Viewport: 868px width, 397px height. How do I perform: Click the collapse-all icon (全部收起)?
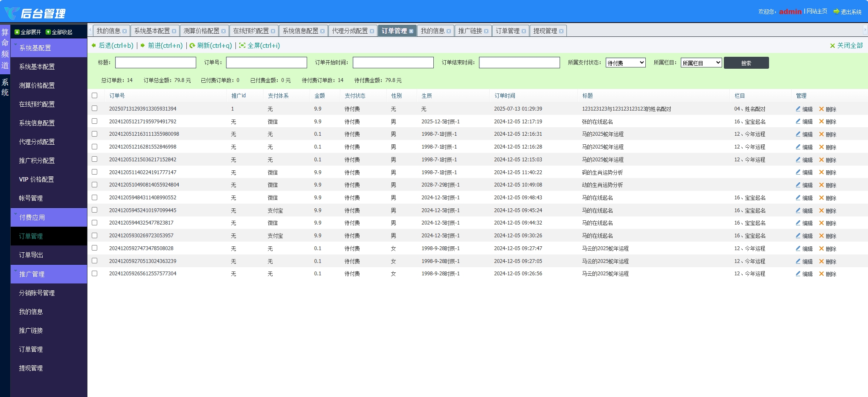48,32
